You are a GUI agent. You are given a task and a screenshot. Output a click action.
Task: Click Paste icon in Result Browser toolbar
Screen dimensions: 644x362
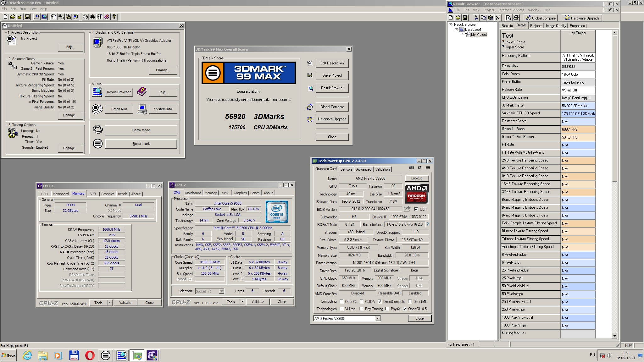491,18
